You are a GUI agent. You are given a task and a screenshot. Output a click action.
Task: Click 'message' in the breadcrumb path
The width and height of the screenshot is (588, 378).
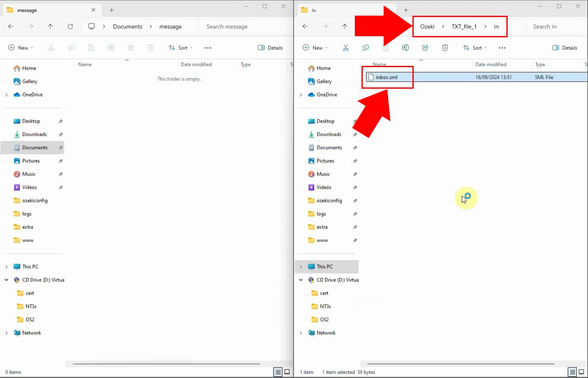tap(171, 27)
